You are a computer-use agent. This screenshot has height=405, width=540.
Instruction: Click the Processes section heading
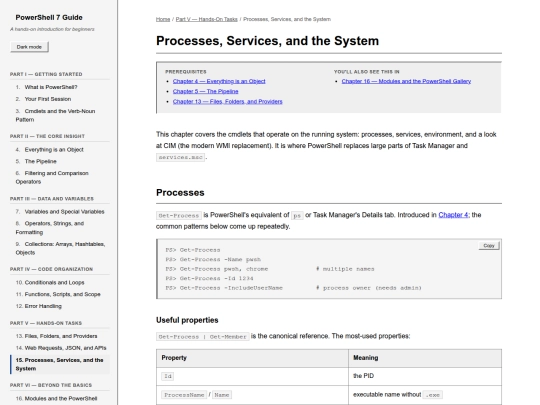[x=180, y=193]
